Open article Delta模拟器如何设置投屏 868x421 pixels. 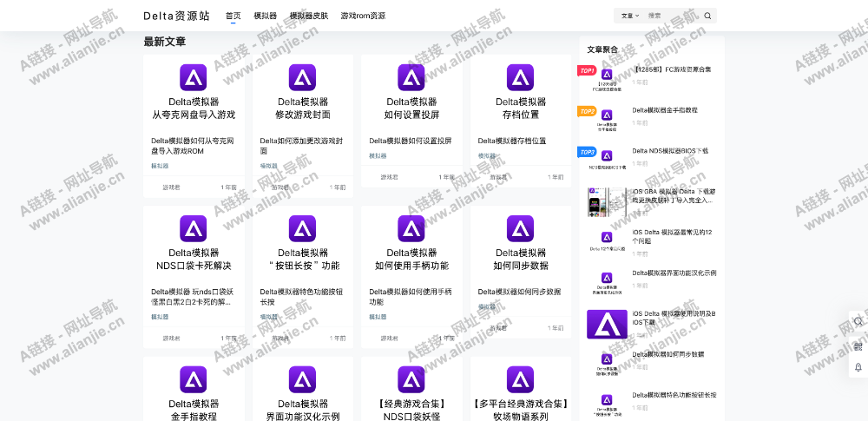(x=411, y=141)
